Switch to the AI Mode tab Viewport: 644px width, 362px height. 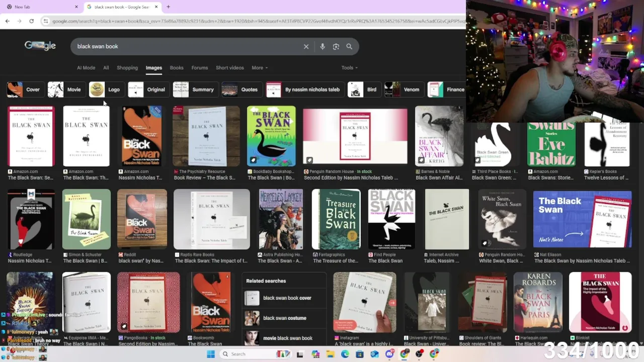(86, 68)
